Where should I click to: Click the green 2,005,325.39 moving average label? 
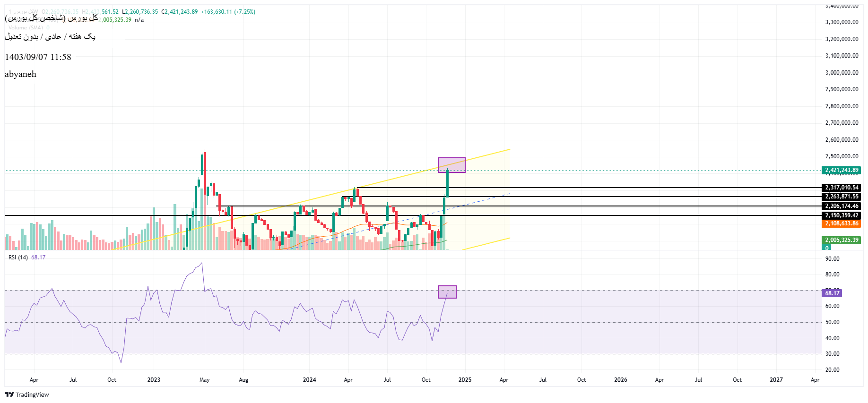pyautogui.click(x=841, y=240)
